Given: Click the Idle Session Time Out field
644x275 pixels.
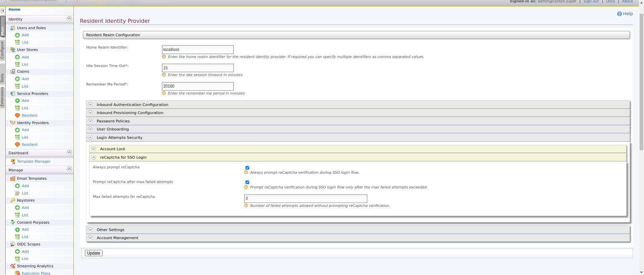Looking at the screenshot, I should (198, 68).
